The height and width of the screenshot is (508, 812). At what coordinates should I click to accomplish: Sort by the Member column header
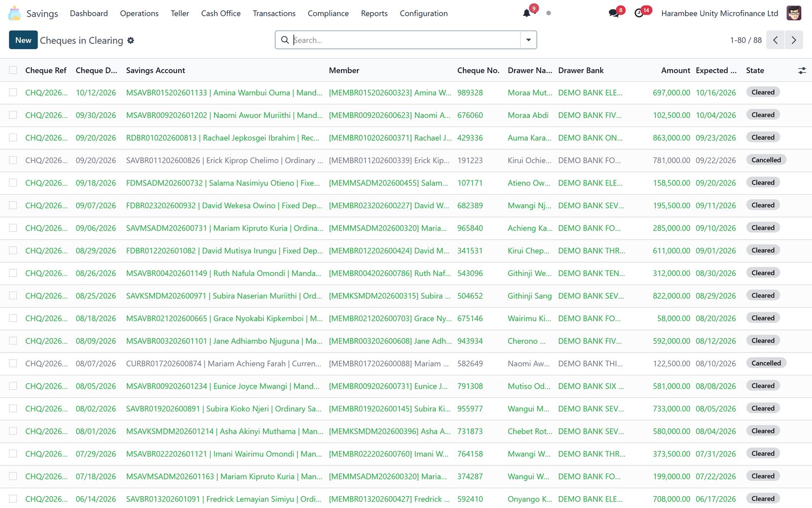tap(344, 71)
